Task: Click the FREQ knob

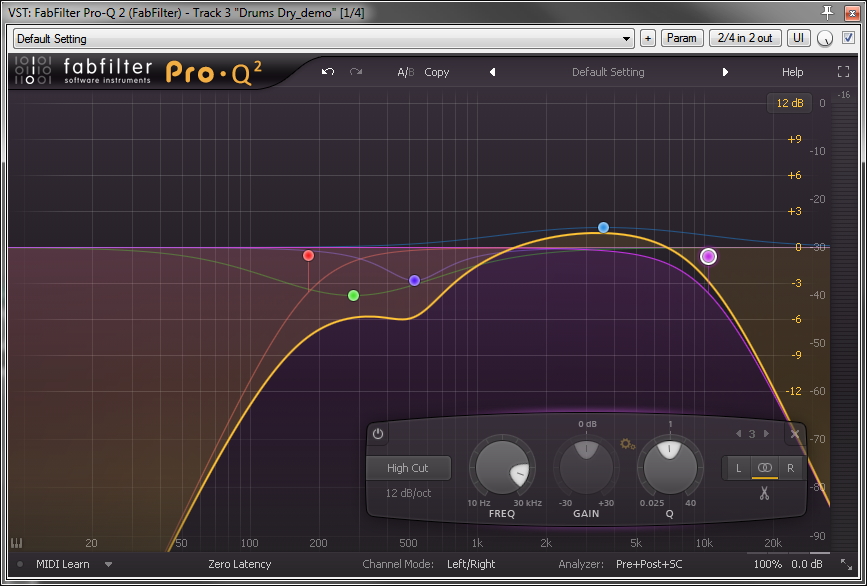Action: click(502, 468)
